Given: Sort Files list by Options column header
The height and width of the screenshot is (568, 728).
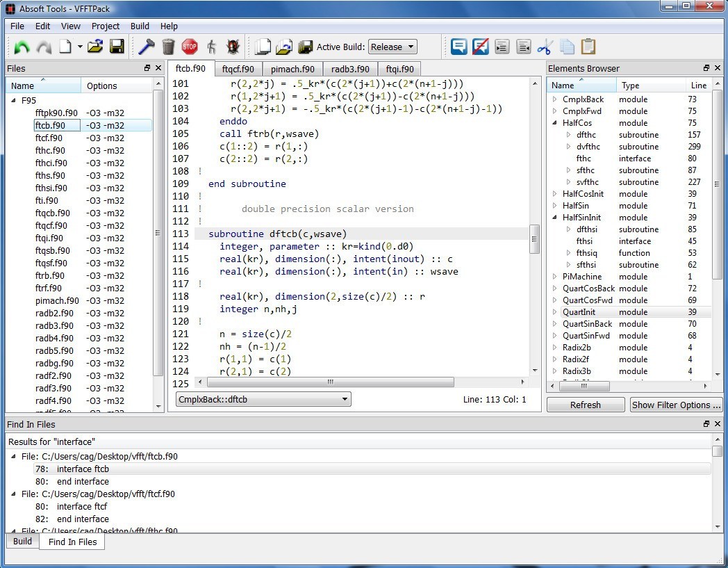Looking at the screenshot, I should point(117,86).
